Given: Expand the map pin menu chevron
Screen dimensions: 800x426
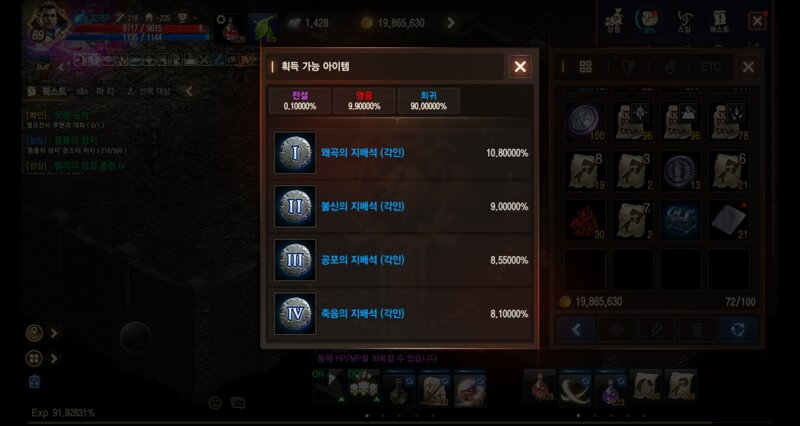Looking at the screenshot, I should [54, 333].
